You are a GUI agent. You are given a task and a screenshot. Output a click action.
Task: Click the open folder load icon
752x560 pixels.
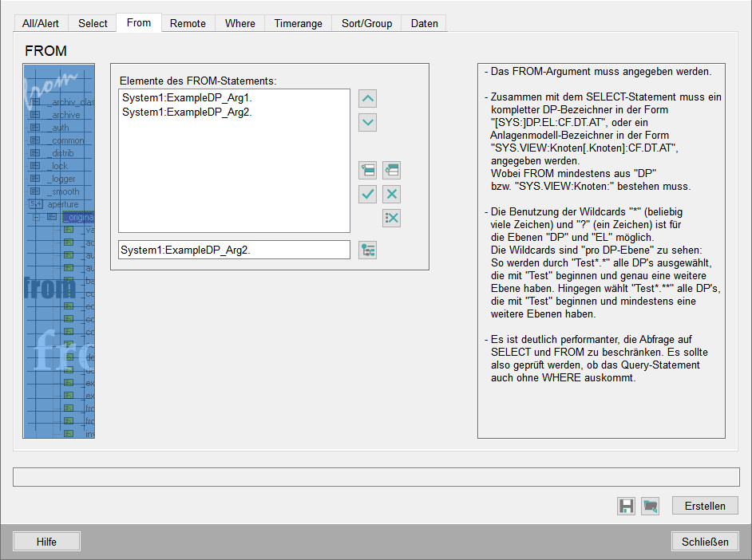pos(651,506)
